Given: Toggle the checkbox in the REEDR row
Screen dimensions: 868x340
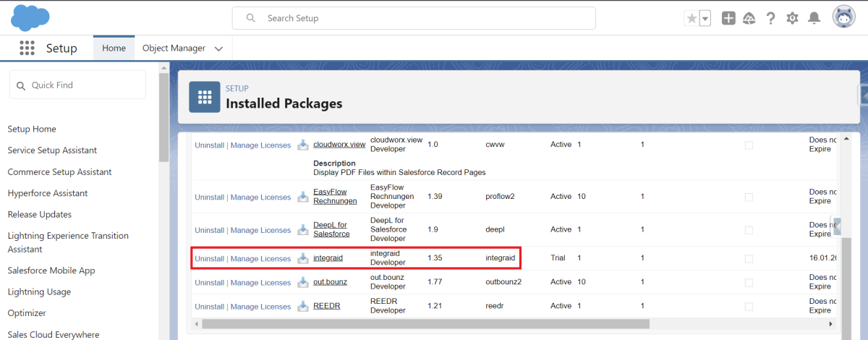Looking at the screenshot, I should pos(749,306).
